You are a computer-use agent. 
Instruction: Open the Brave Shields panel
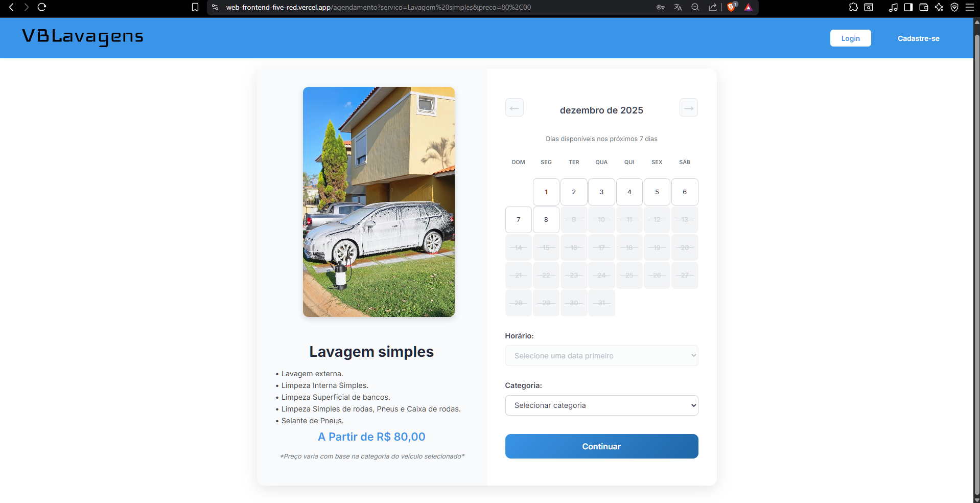point(732,7)
